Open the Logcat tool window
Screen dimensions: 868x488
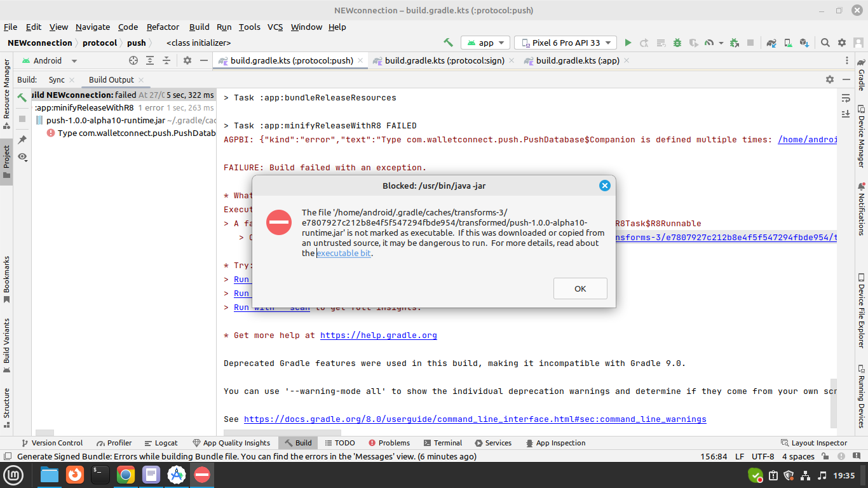click(162, 443)
